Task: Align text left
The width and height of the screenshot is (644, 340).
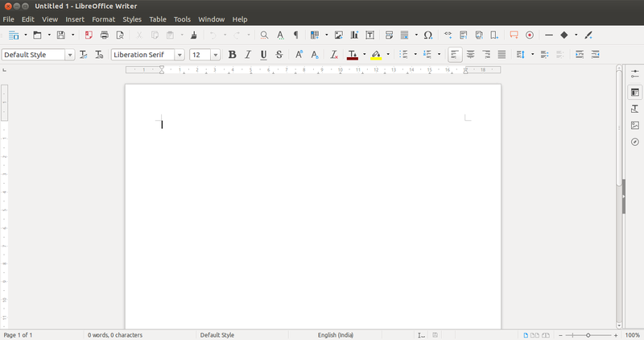Action: click(455, 55)
